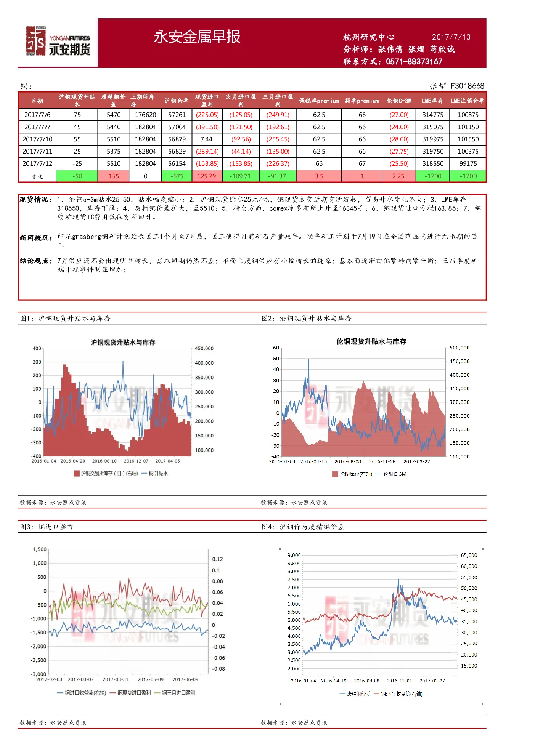Viewport: 535px width, 756px height.
Task: Select the contact number 0571-88373167
Action: 414,62
